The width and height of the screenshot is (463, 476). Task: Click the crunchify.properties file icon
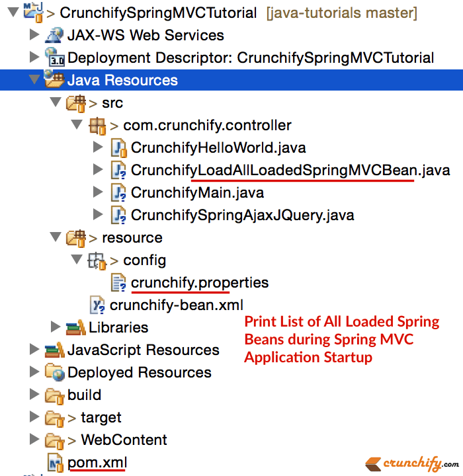(x=118, y=283)
